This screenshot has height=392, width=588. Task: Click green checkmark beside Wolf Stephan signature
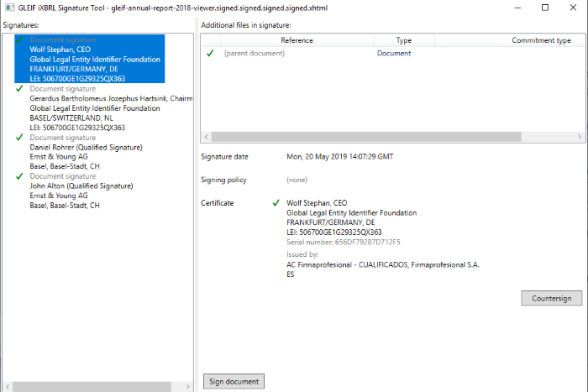tap(19, 39)
